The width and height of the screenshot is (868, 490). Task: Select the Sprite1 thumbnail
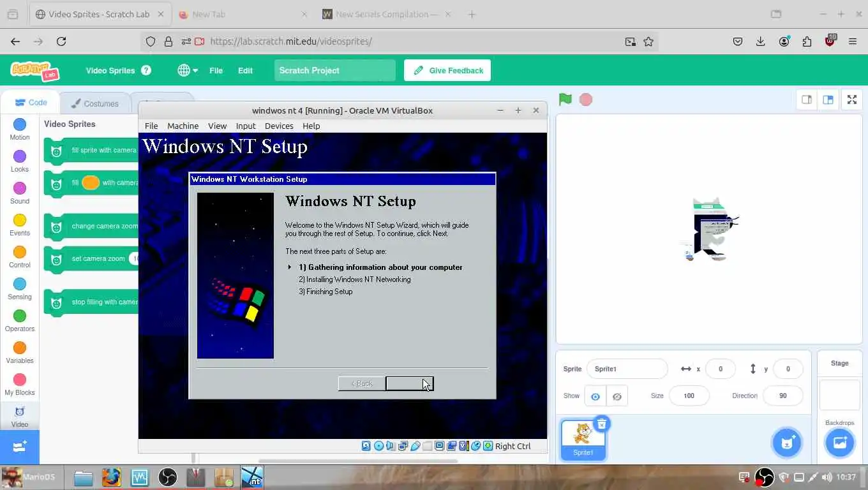click(583, 440)
